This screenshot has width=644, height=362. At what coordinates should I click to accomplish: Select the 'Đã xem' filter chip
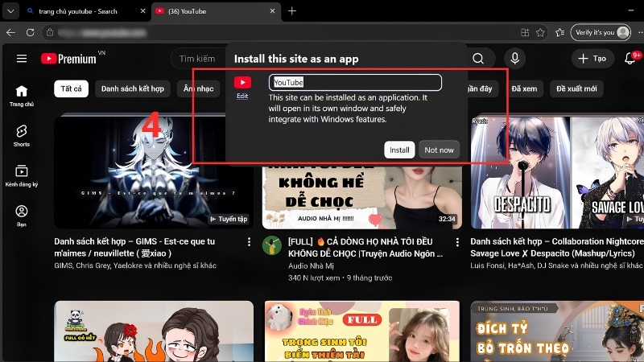524,88
